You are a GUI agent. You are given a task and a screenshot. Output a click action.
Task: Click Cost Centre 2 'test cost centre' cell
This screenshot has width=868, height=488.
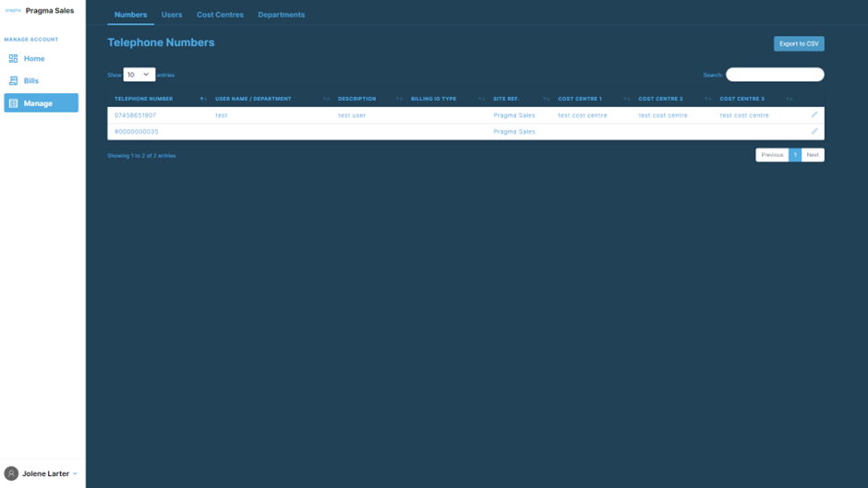click(x=663, y=115)
